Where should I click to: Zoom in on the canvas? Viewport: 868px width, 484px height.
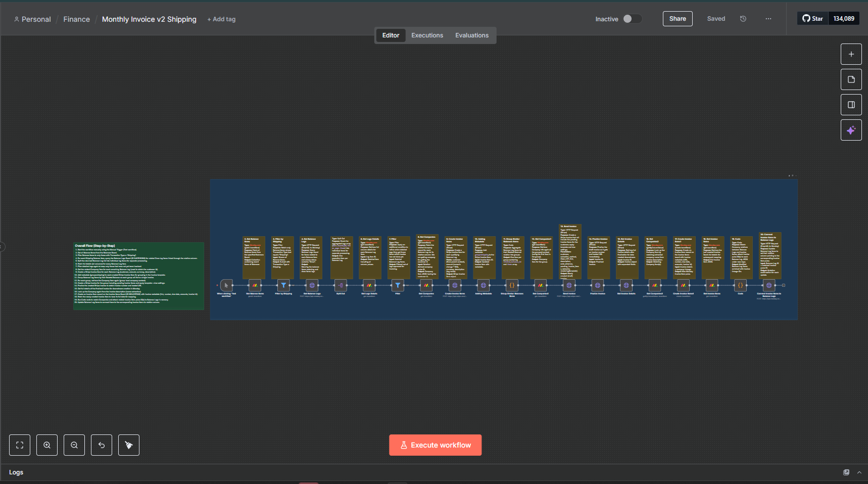click(x=47, y=445)
